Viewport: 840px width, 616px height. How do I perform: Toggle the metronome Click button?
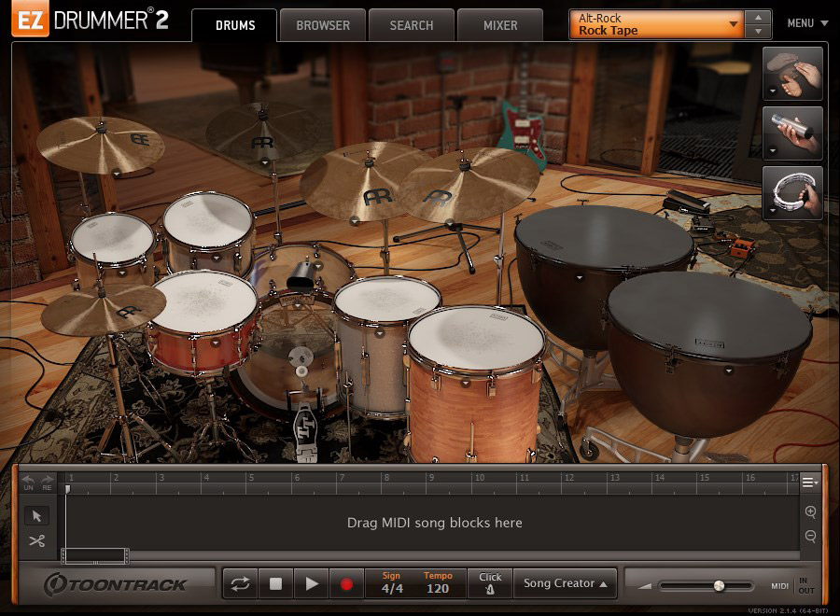(490, 583)
